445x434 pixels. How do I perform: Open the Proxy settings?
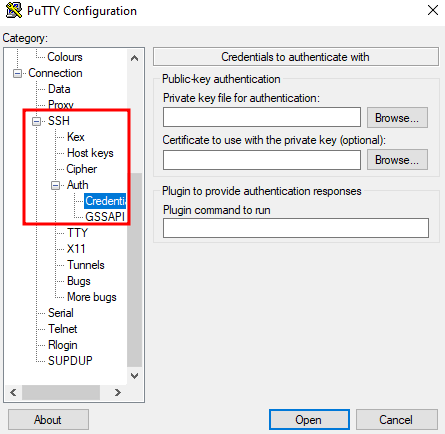tap(60, 105)
